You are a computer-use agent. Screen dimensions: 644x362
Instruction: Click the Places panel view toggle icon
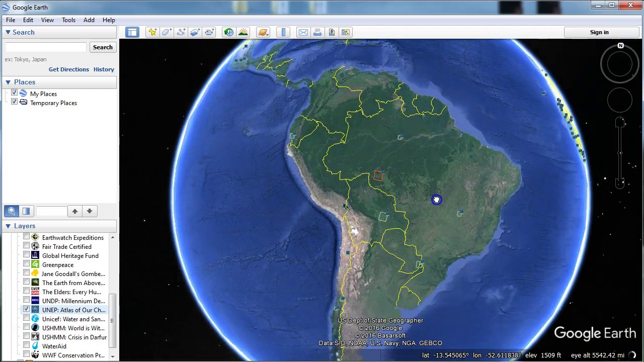point(26,211)
